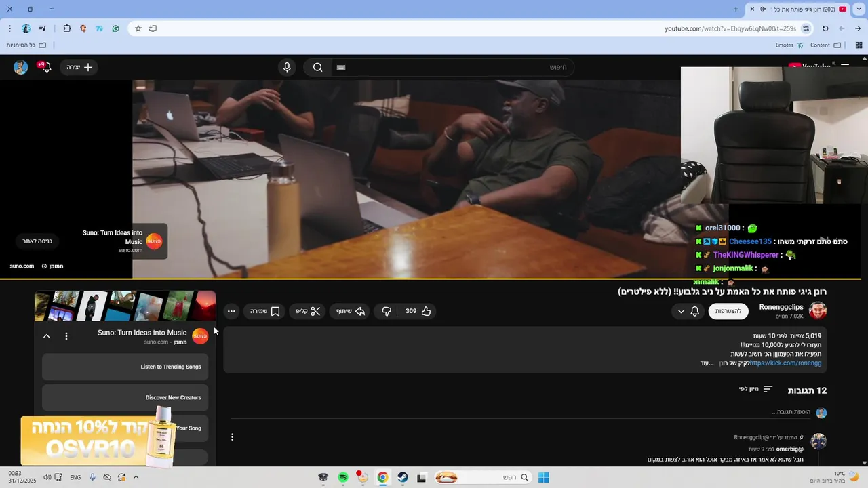This screenshot has width=868, height=488.
Task: Open Chrome extensions puzzle icon
Action: pyautogui.click(x=67, y=28)
